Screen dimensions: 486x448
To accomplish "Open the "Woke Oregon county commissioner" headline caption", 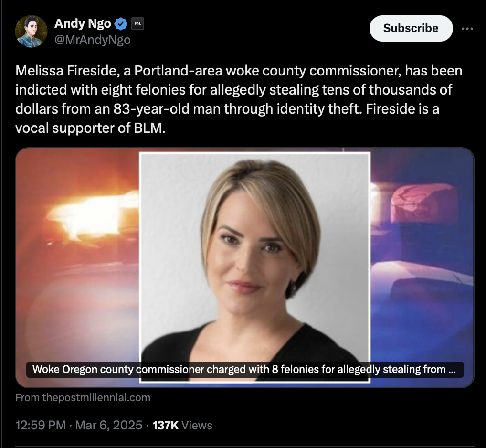I will coord(245,370).
